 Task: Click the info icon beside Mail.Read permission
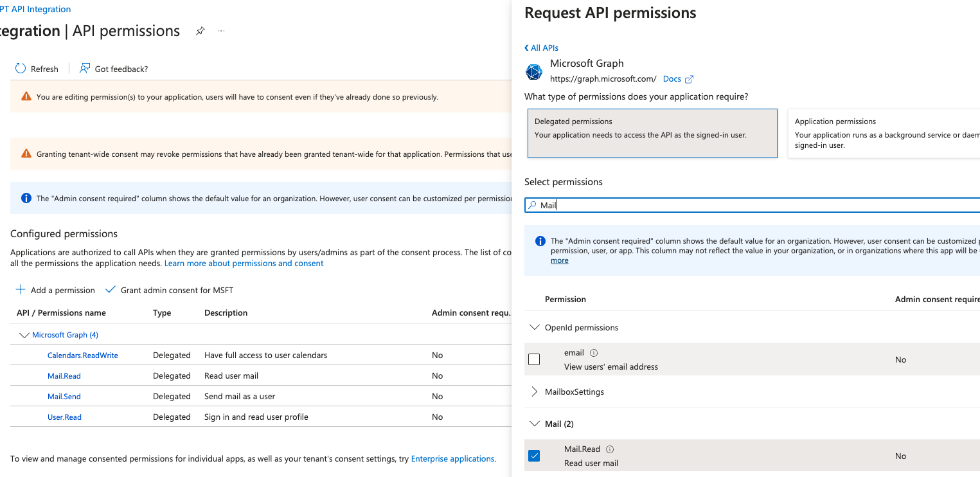pos(609,449)
